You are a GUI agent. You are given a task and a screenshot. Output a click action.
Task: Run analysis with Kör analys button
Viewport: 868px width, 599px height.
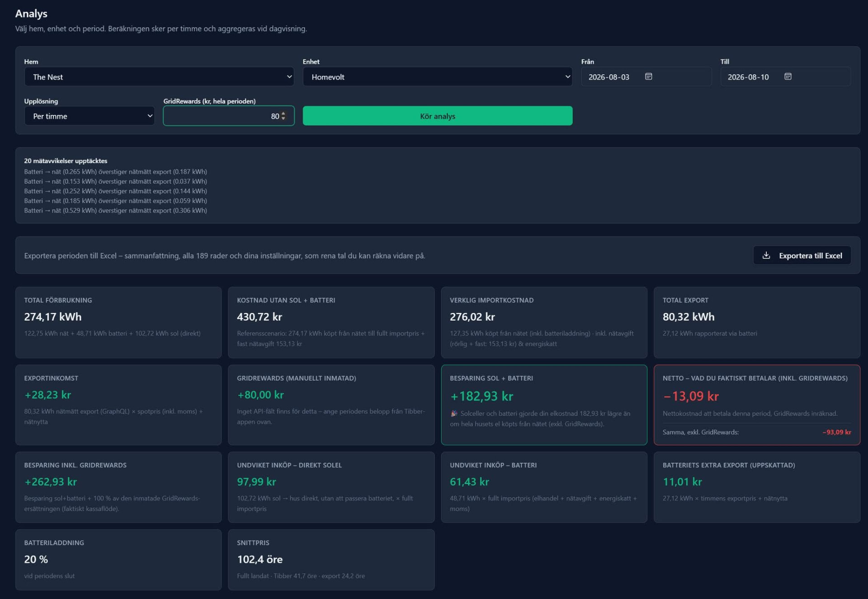pyautogui.click(x=438, y=116)
